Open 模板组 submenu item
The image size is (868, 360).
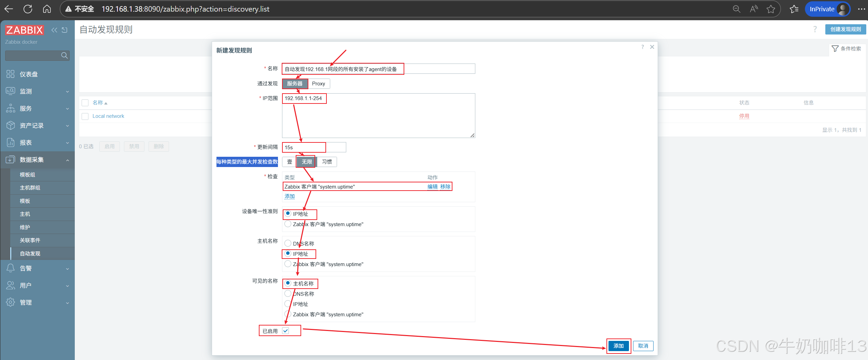pyautogui.click(x=42, y=175)
